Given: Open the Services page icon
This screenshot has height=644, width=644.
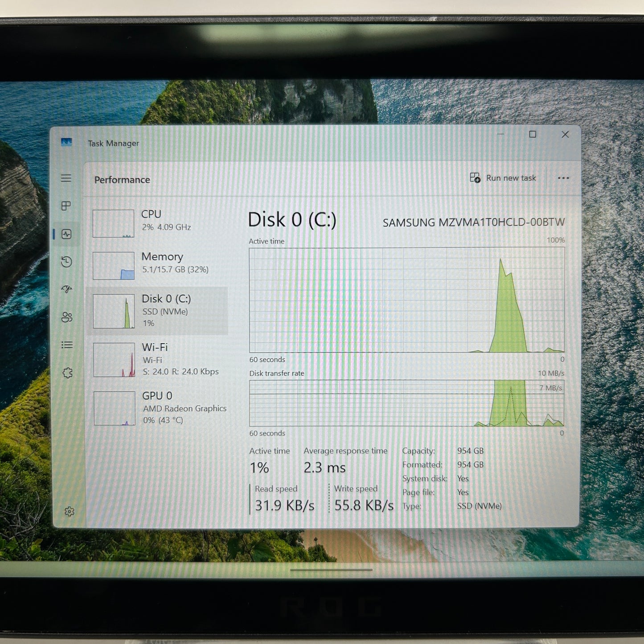Looking at the screenshot, I should (x=68, y=373).
